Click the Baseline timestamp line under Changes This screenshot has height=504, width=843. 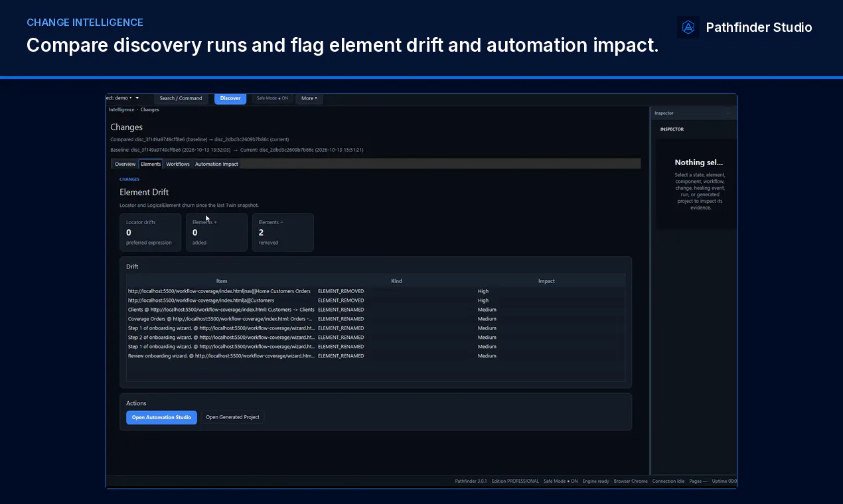click(237, 150)
